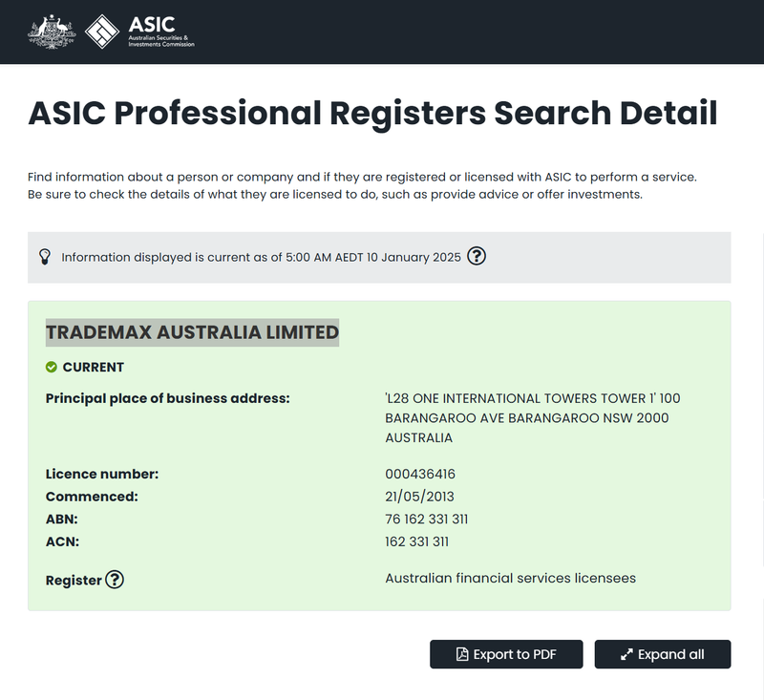Click Australian financial services licensees text
The height and width of the screenshot is (700, 764).
coord(510,578)
